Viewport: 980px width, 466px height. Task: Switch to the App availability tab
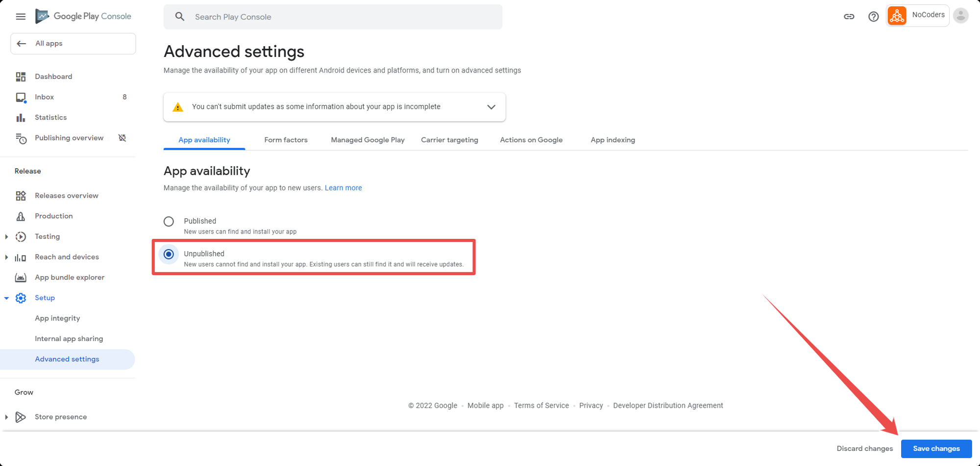(204, 140)
